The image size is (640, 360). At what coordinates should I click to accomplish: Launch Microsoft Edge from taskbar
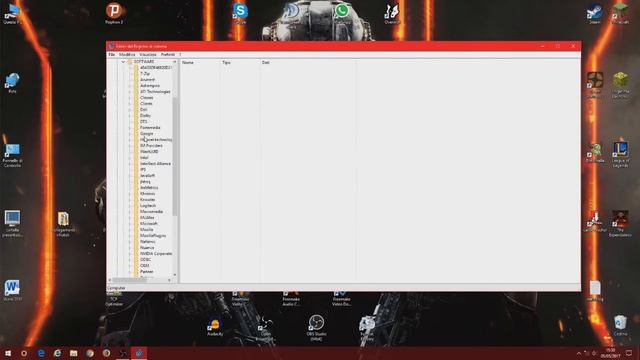[x=41, y=353]
